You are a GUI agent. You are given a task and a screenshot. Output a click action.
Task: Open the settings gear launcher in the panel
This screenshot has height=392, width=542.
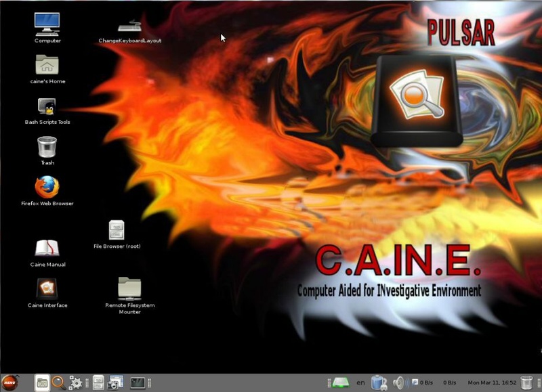point(75,383)
